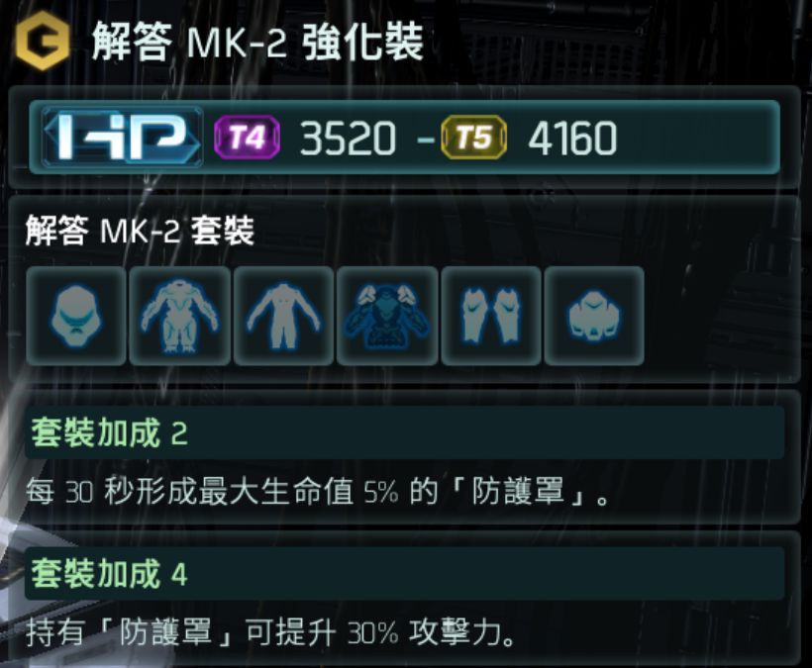Select the shoulder pack set icon
Screen dimensions: 812x668
click(x=594, y=316)
